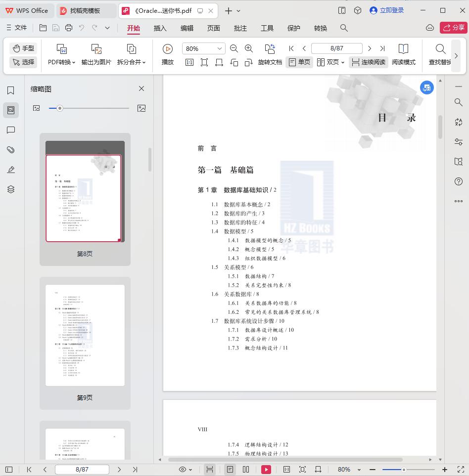469x476 pixels.
Task: Close the thumbnails panel
Action: (x=141, y=88)
